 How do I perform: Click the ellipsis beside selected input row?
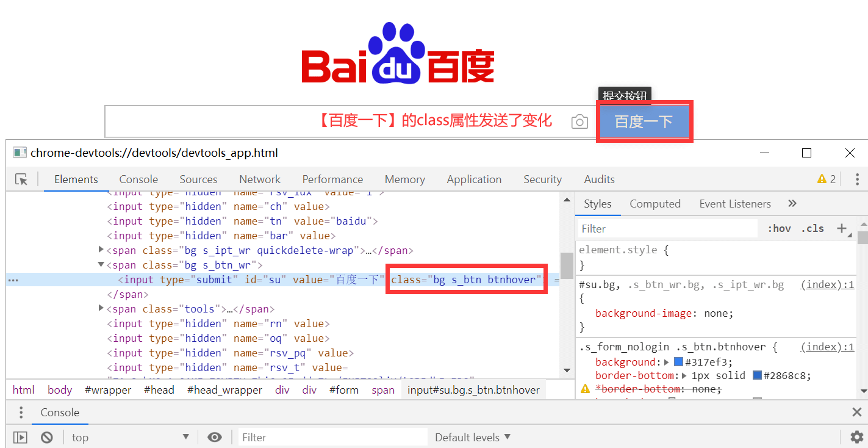(13, 280)
